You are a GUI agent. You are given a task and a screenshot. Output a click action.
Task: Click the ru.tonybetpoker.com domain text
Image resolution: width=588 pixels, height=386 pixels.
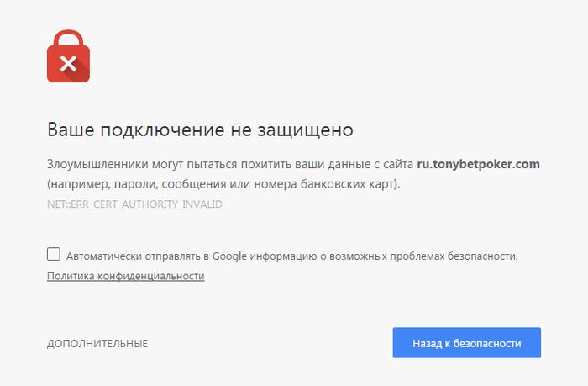479,165
